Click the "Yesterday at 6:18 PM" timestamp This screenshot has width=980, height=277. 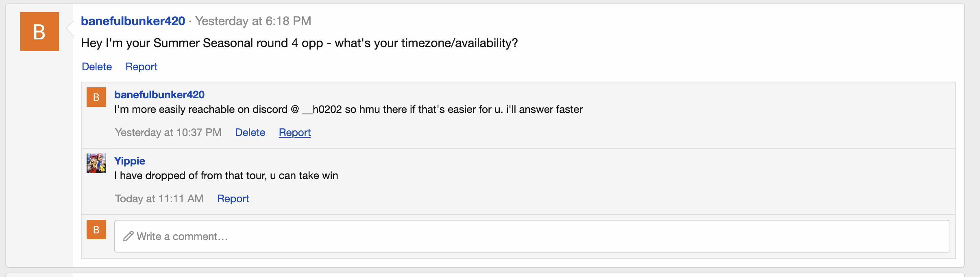(253, 21)
